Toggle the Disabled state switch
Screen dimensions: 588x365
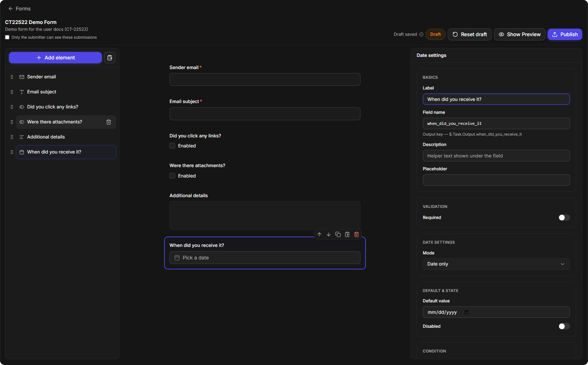point(564,326)
